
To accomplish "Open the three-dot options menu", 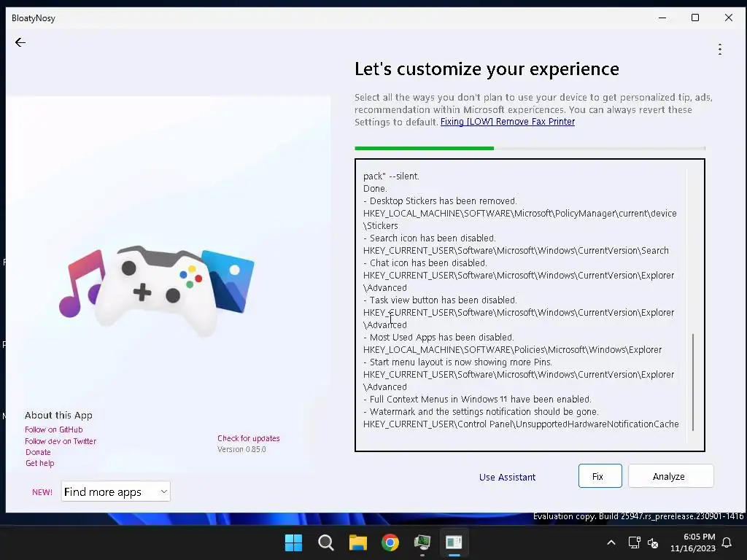I will click(720, 49).
